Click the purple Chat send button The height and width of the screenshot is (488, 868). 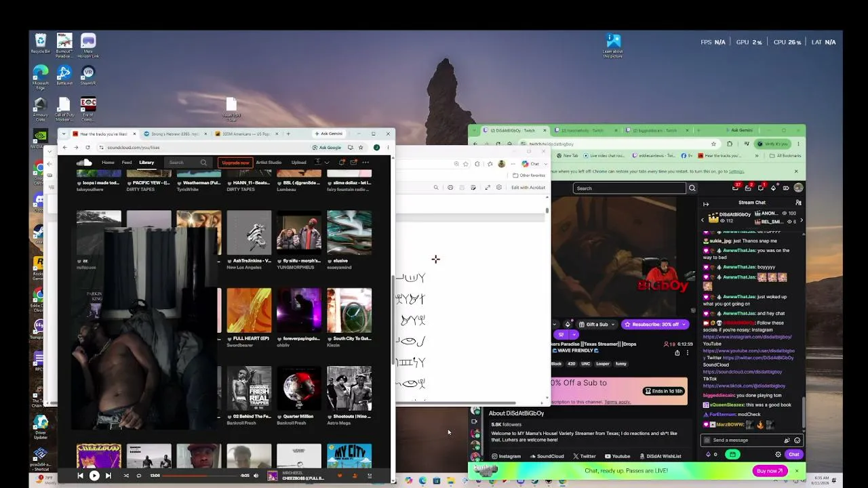coord(794,455)
